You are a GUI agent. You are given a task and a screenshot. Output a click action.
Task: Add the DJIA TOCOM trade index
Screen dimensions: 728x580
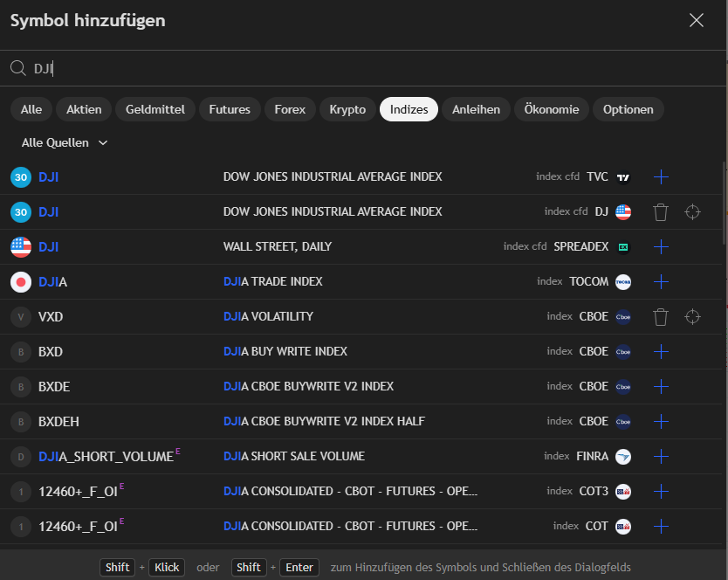[x=661, y=282]
